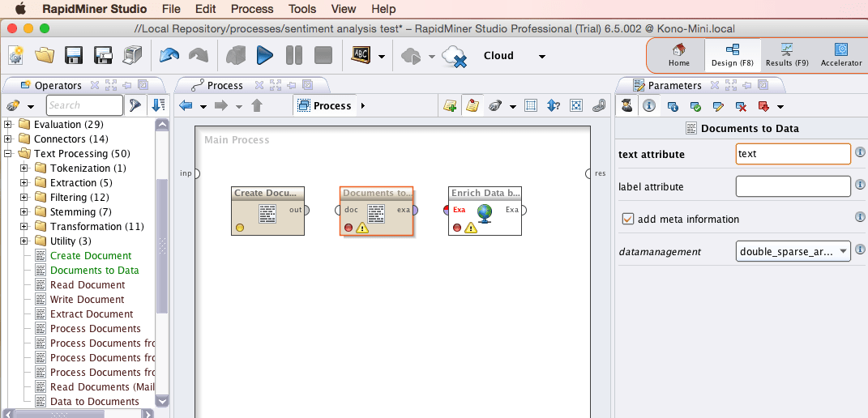868x418 pixels.
Task: Open the datamanagement dropdown
Action: click(x=793, y=251)
